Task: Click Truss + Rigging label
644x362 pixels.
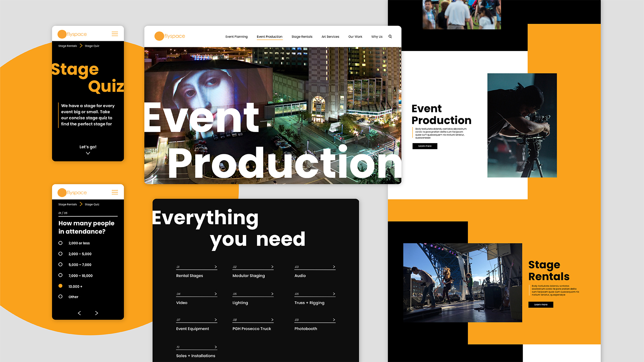Action: tap(309, 303)
